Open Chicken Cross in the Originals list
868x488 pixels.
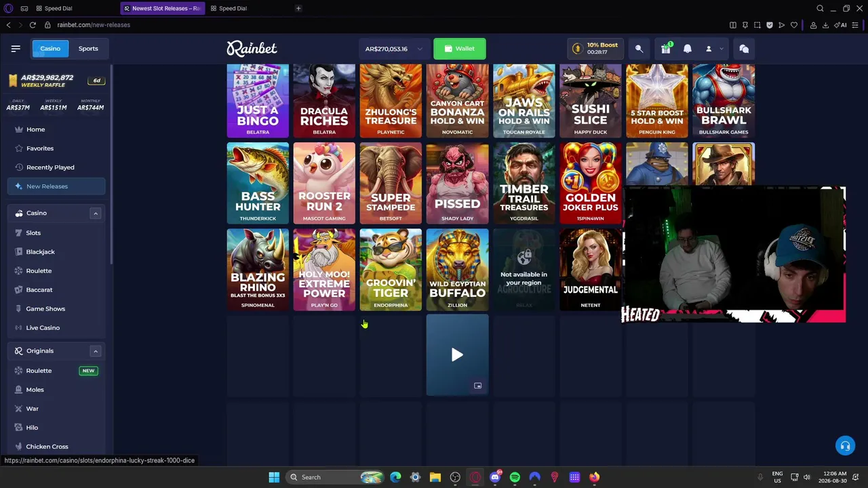[56, 447]
